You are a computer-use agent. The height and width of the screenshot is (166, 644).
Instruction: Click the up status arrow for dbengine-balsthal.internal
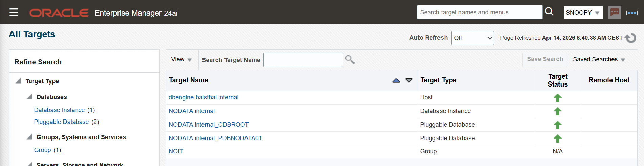point(558,98)
